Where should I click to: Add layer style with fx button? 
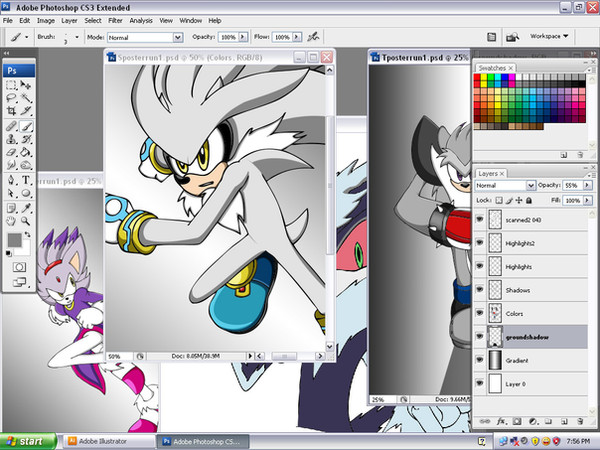pos(501,421)
